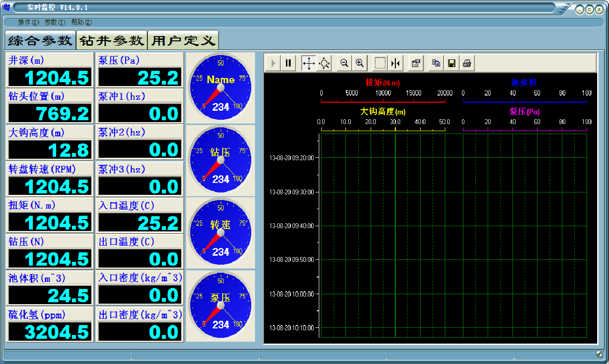This screenshot has width=609, height=364.
Task: Click the 井深(m) value display
Action: pos(49,78)
